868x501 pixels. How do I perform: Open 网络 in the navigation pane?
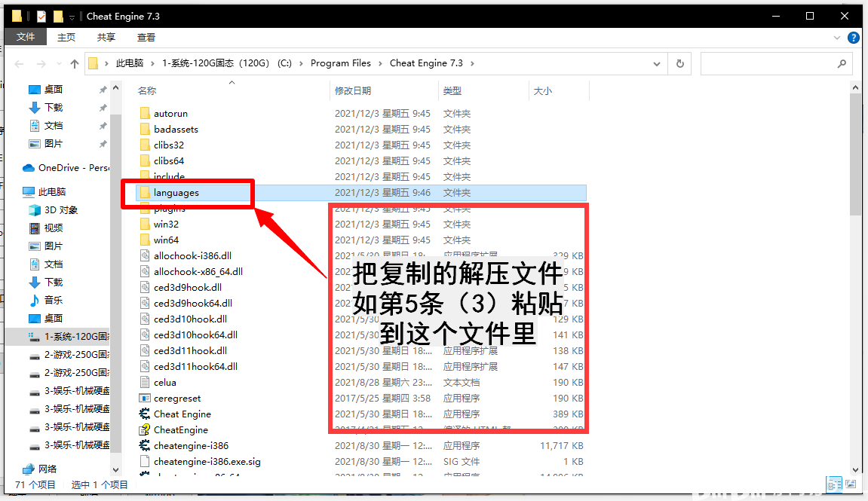[39, 469]
